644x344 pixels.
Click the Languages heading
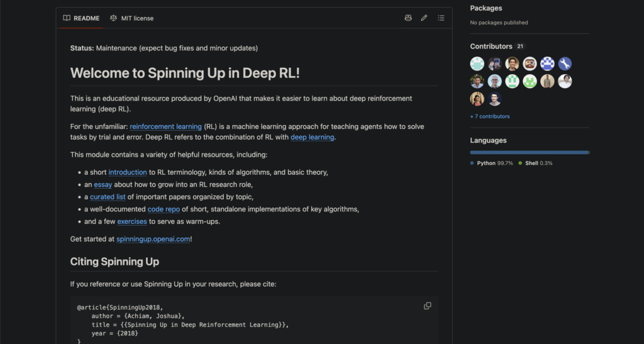(488, 140)
